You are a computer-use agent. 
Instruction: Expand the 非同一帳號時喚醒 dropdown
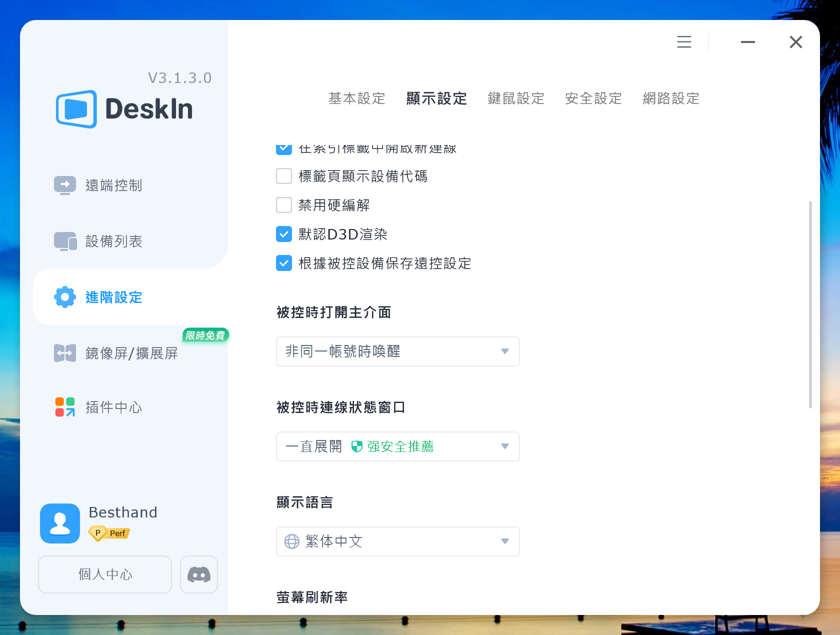tap(397, 351)
